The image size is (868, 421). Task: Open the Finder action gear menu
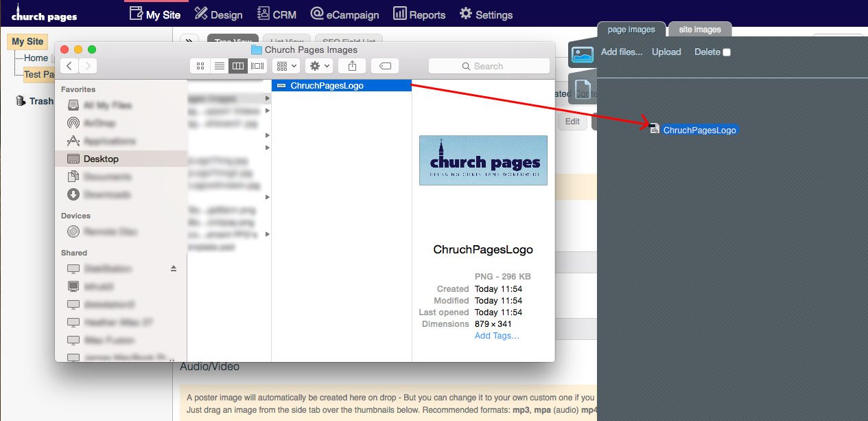coord(320,66)
